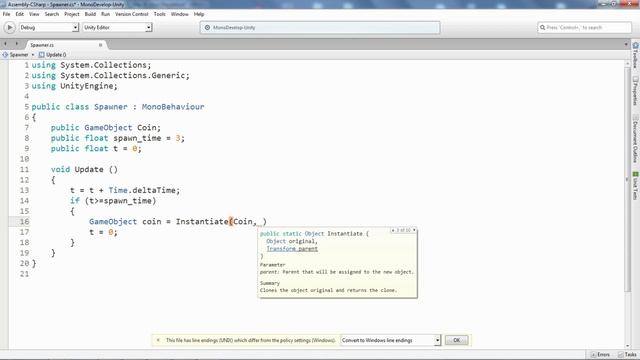
Task: Open the Unity Editor target dropdown
Action: tap(118, 27)
